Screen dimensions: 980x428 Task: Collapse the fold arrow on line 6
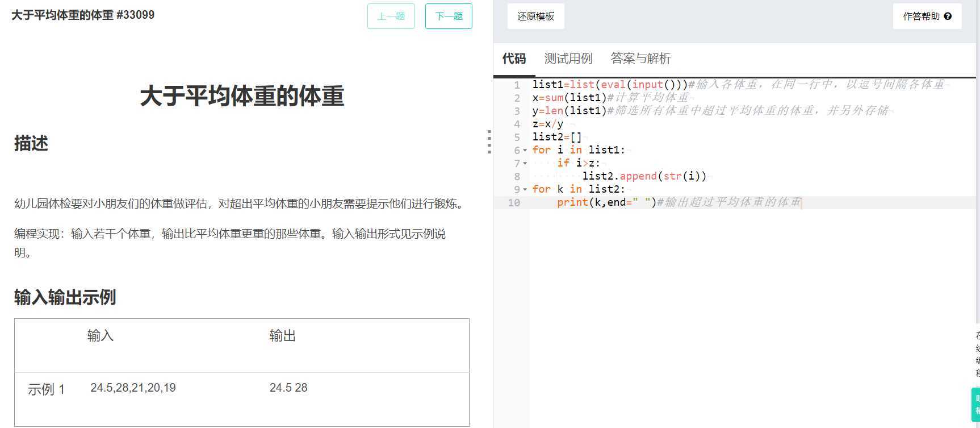[525, 151]
